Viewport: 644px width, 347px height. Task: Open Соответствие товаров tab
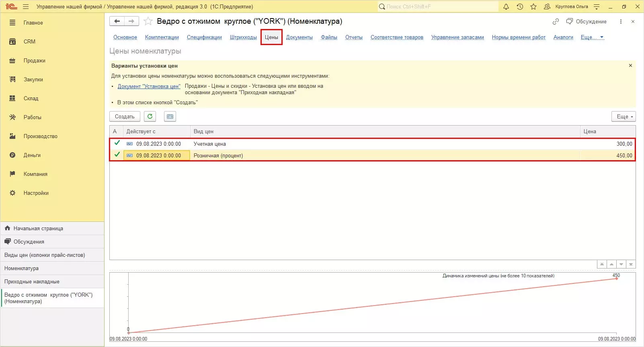click(397, 37)
